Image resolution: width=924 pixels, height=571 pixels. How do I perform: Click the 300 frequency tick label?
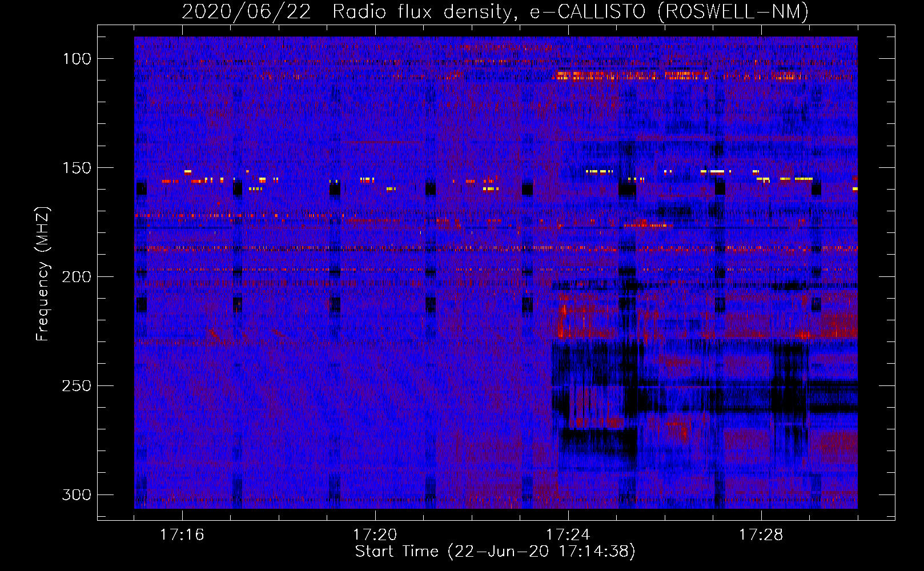click(76, 494)
